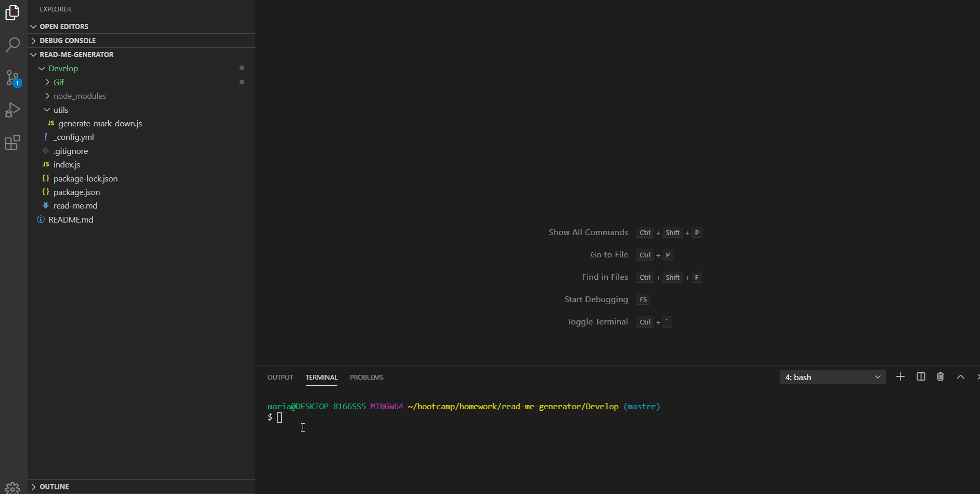Kill the terminal with trash icon

click(940, 376)
